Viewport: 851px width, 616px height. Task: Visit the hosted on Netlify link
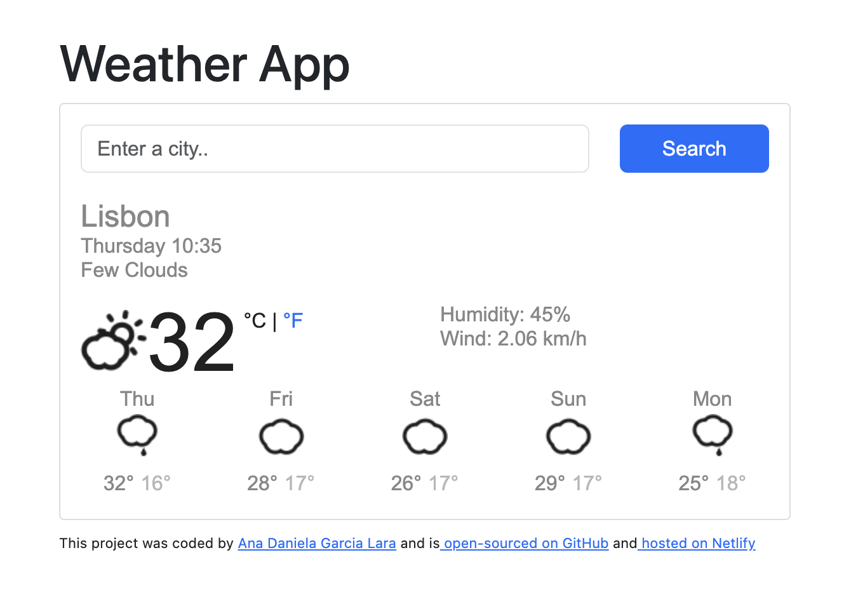697,544
